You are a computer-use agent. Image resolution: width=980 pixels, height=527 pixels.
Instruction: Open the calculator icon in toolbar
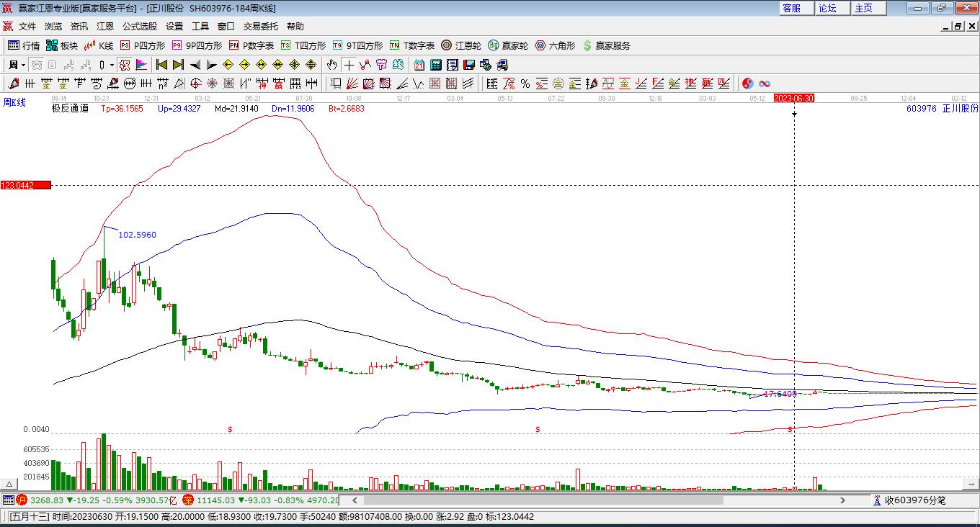click(x=435, y=65)
